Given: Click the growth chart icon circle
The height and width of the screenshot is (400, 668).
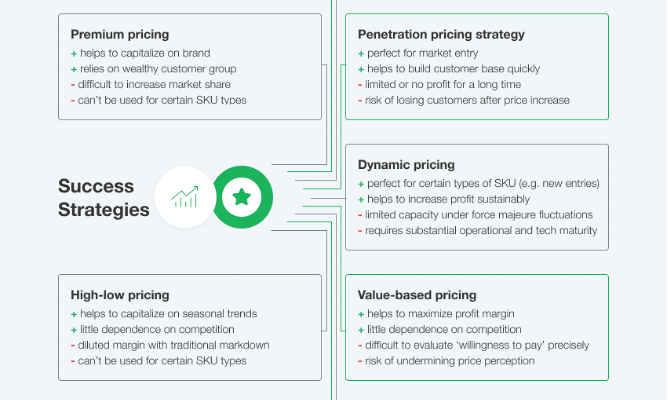Looking at the screenshot, I should point(184,197).
